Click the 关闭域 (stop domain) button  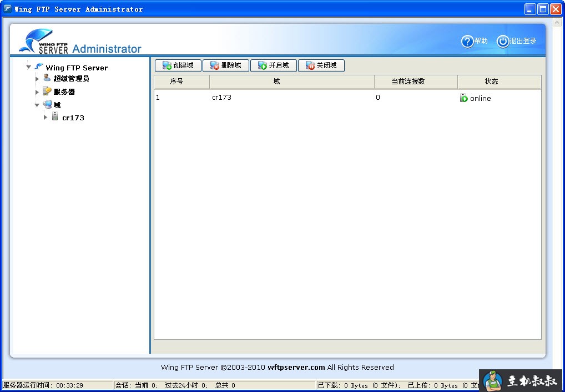pyautogui.click(x=321, y=65)
